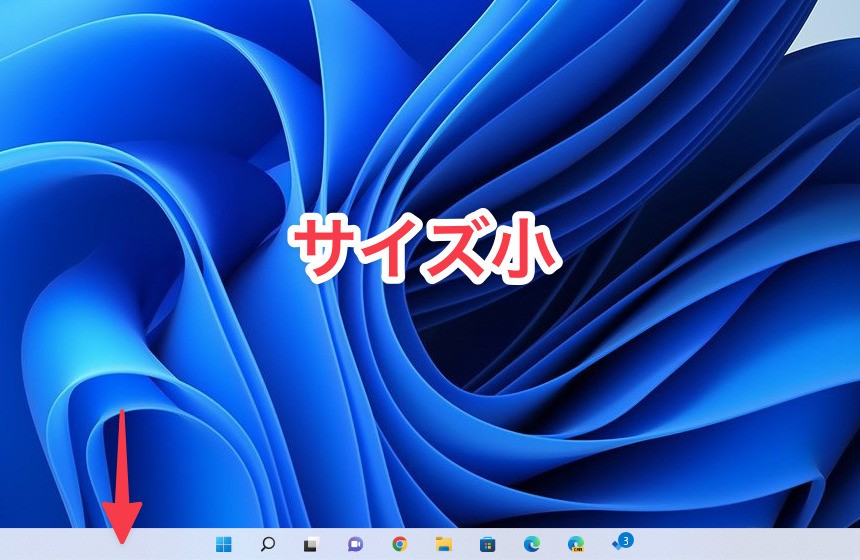Screen dimensions: 860x560
Task: Open taskbar Search magnifier
Action: tap(268, 544)
